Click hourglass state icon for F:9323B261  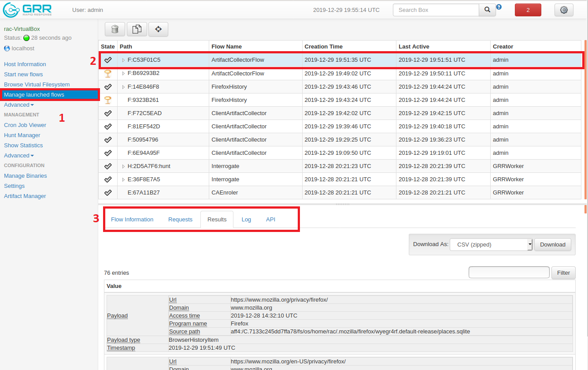pos(107,100)
